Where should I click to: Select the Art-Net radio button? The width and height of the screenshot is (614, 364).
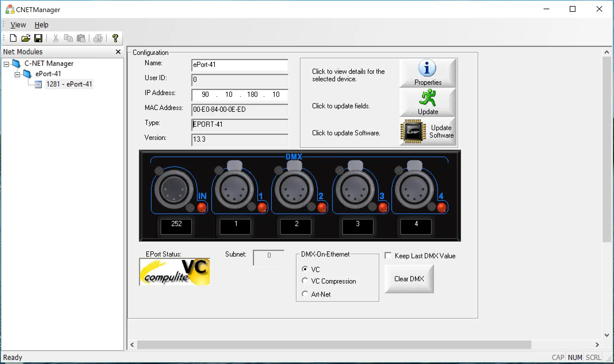click(305, 294)
